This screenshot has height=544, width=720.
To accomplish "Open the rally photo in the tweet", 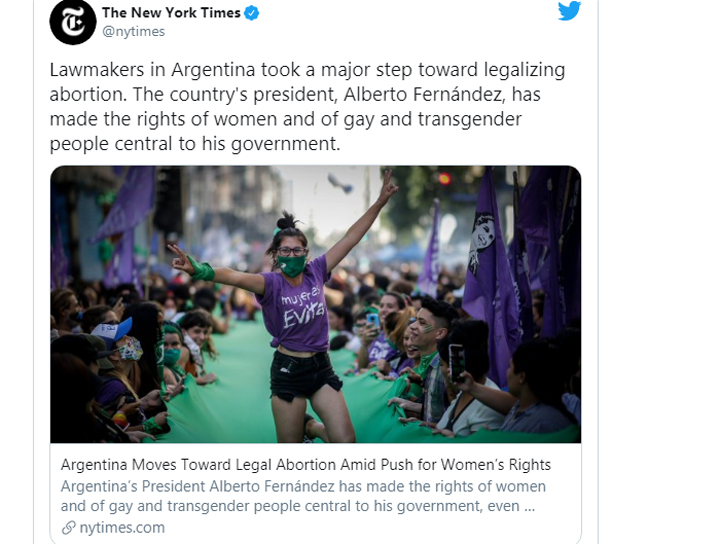I will click(x=316, y=304).
